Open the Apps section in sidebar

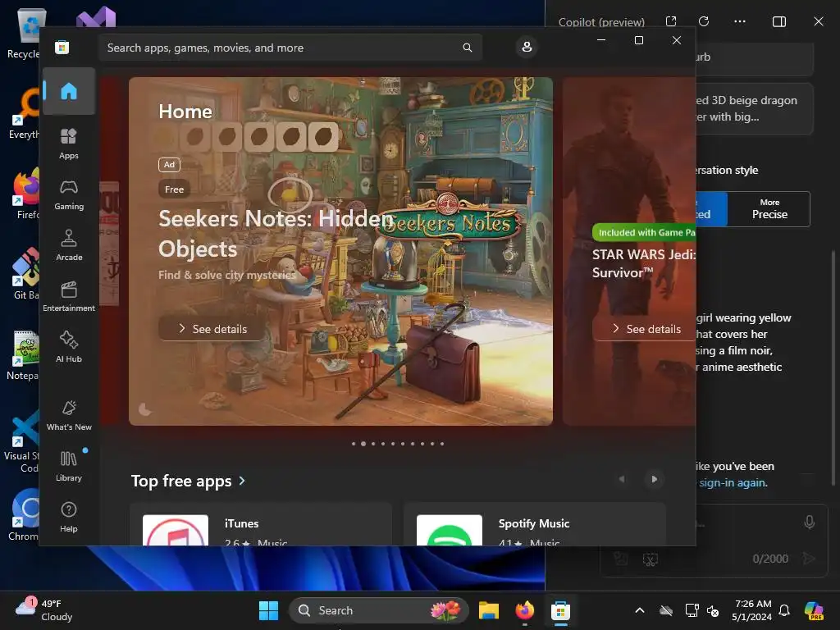(x=69, y=144)
